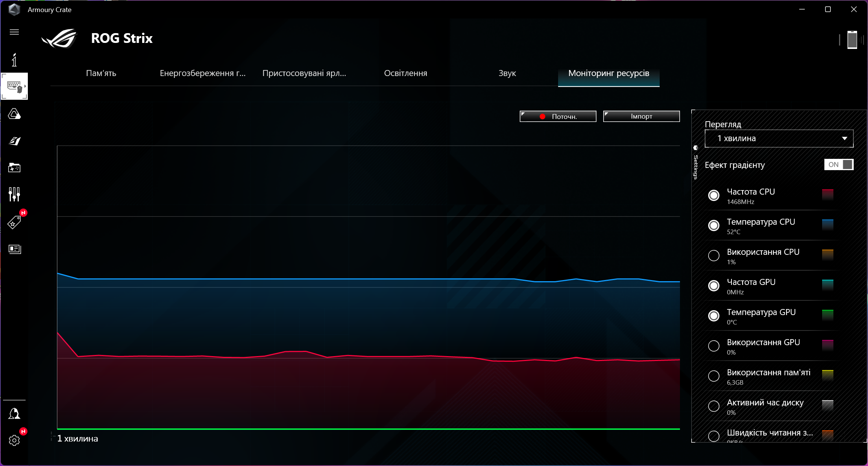Open the Aura Sync sidebar icon

click(x=14, y=114)
